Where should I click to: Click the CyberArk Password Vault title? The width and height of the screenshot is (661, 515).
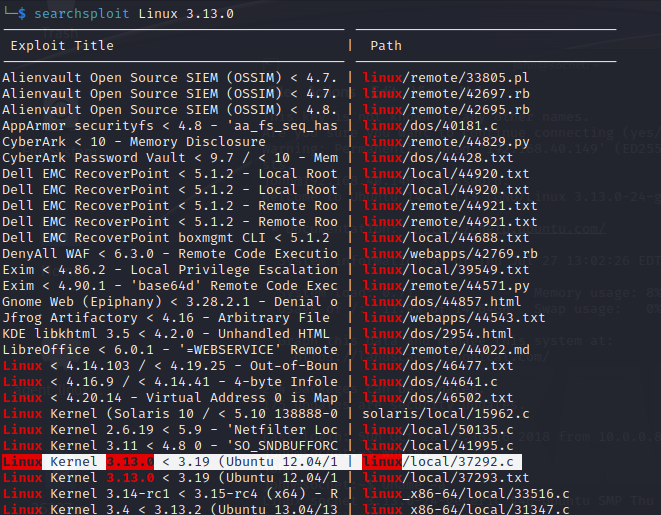pos(170,158)
